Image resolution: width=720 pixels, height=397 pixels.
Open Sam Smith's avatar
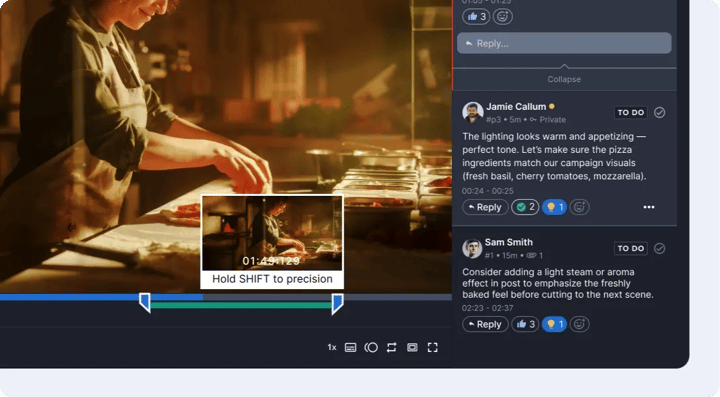click(x=472, y=248)
